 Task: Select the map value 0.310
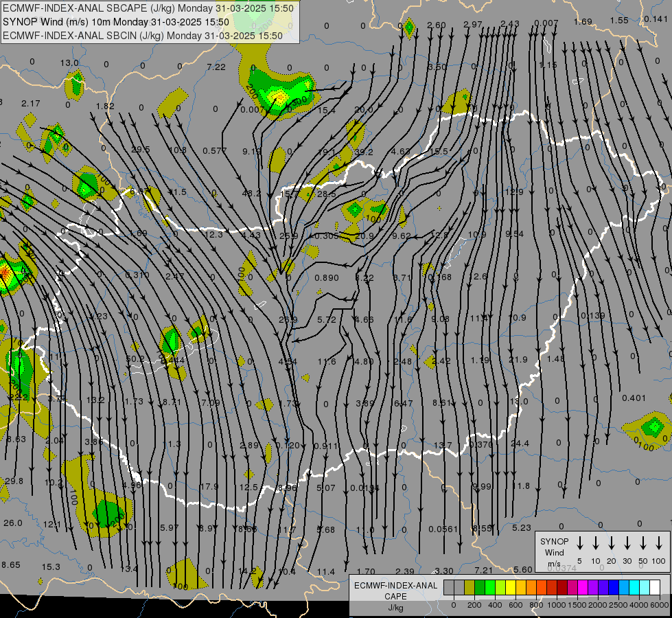pos(137,275)
